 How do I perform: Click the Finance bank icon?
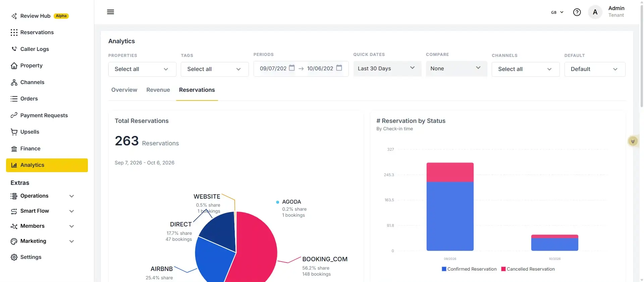(x=14, y=149)
